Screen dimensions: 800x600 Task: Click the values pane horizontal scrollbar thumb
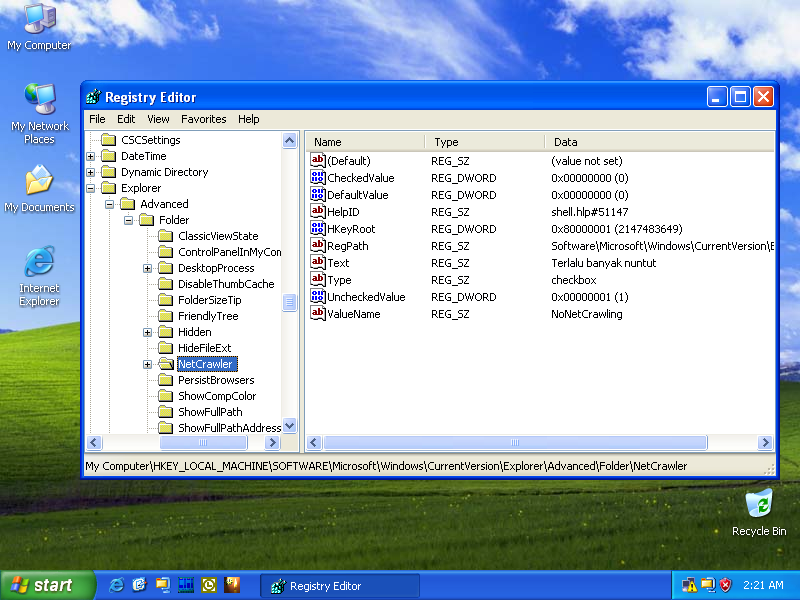515,442
